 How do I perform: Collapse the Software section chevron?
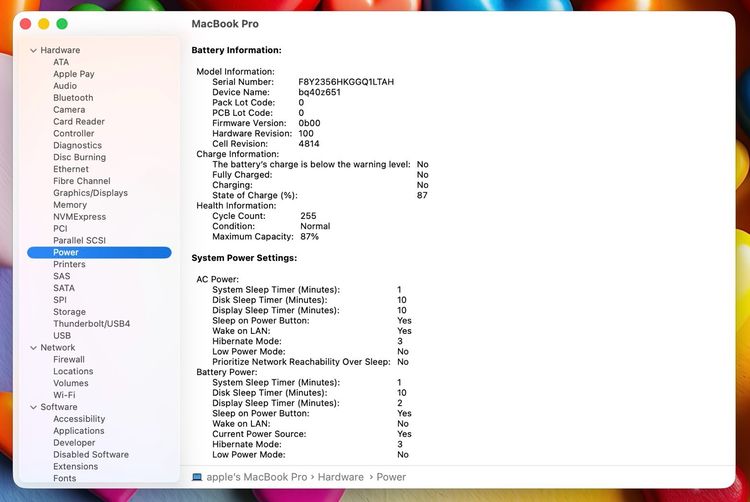(x=33, y=407)
